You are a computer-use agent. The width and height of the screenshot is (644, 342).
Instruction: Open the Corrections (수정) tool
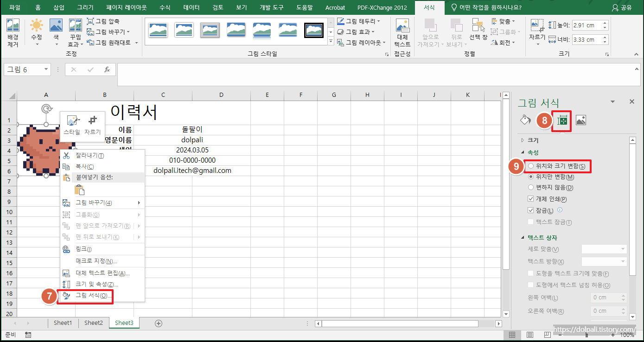(37, 32)
